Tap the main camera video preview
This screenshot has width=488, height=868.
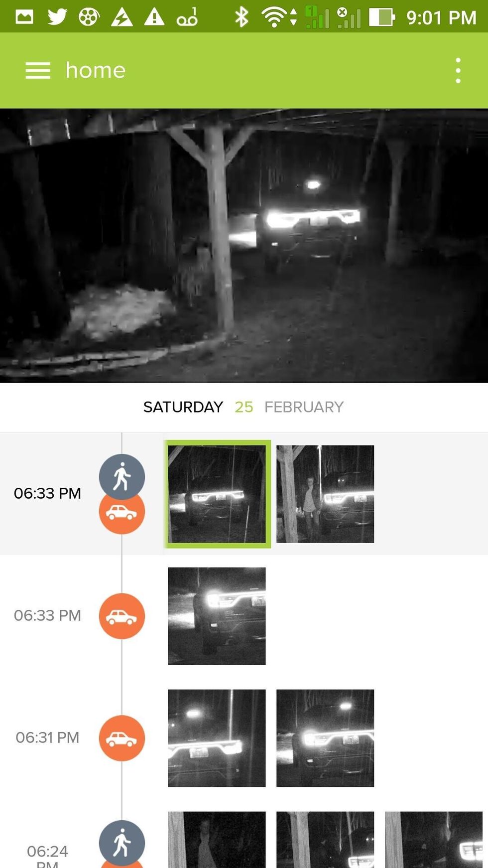coord(244,246)
